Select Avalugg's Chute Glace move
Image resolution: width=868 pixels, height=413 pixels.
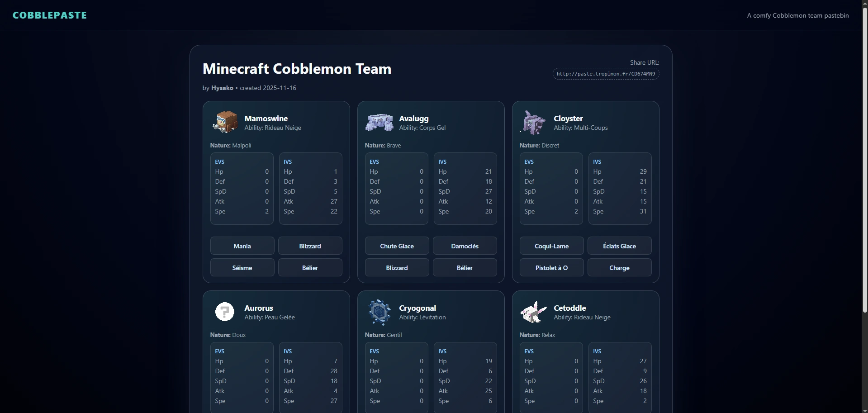[397, 246]
